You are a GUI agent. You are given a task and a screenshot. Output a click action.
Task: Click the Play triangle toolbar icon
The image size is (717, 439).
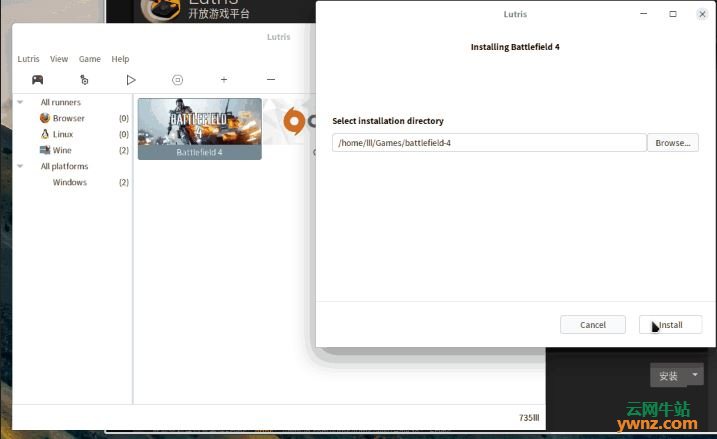point(131,80)
